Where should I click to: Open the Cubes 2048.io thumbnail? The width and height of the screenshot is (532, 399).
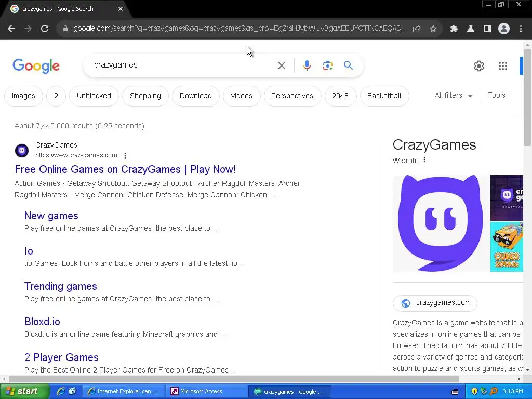[x=507, y=247]
